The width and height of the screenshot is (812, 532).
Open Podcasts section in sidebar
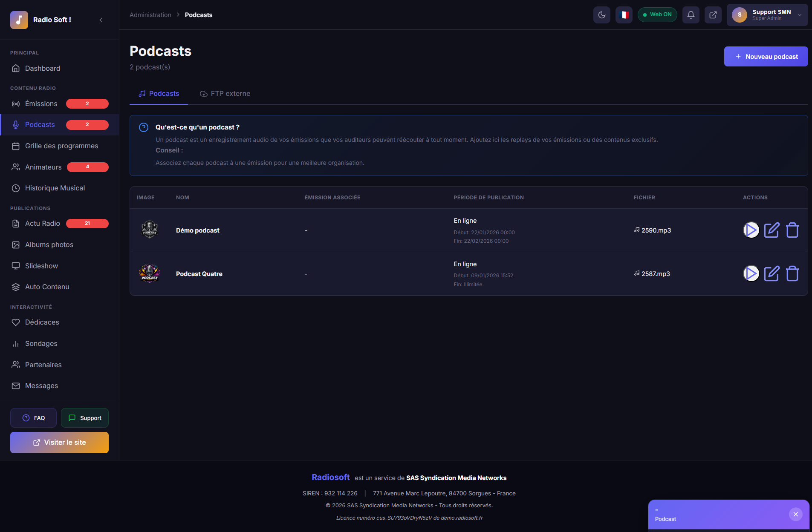tap(40, 124)
